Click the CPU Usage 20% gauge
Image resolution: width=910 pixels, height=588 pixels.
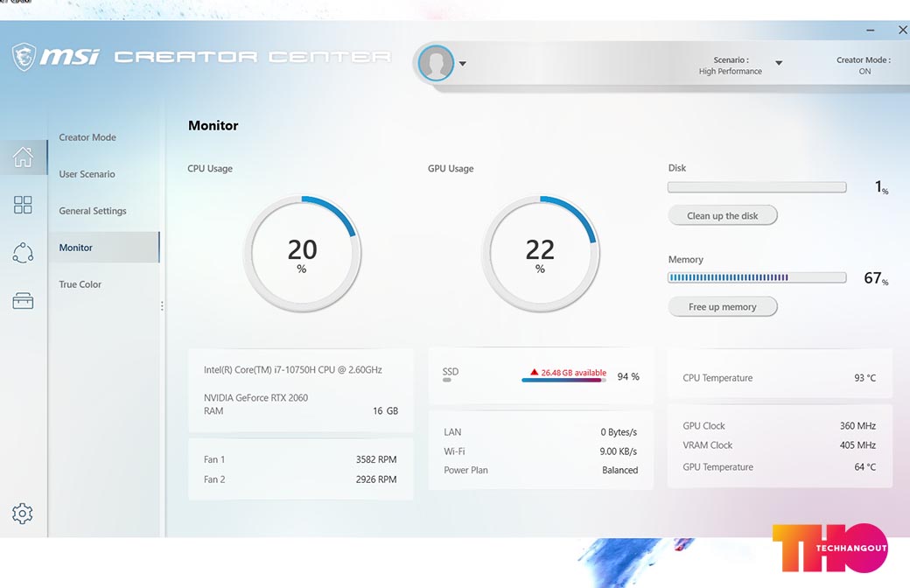(x=303, y=254)
